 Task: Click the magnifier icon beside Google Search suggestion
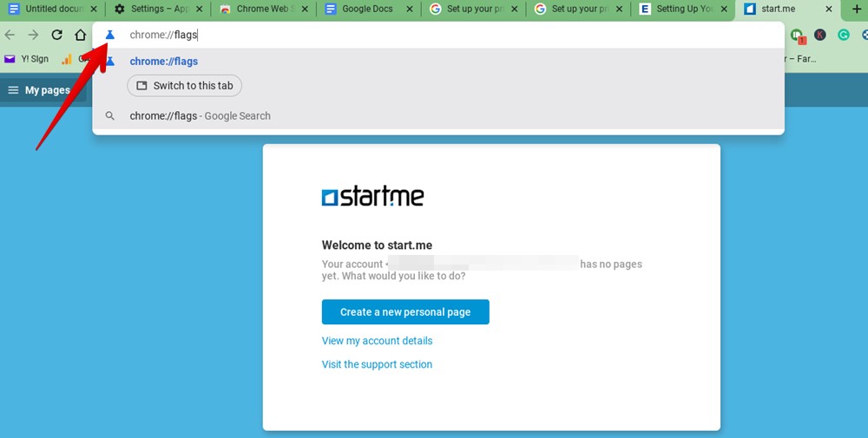click(x=110, y=116)
